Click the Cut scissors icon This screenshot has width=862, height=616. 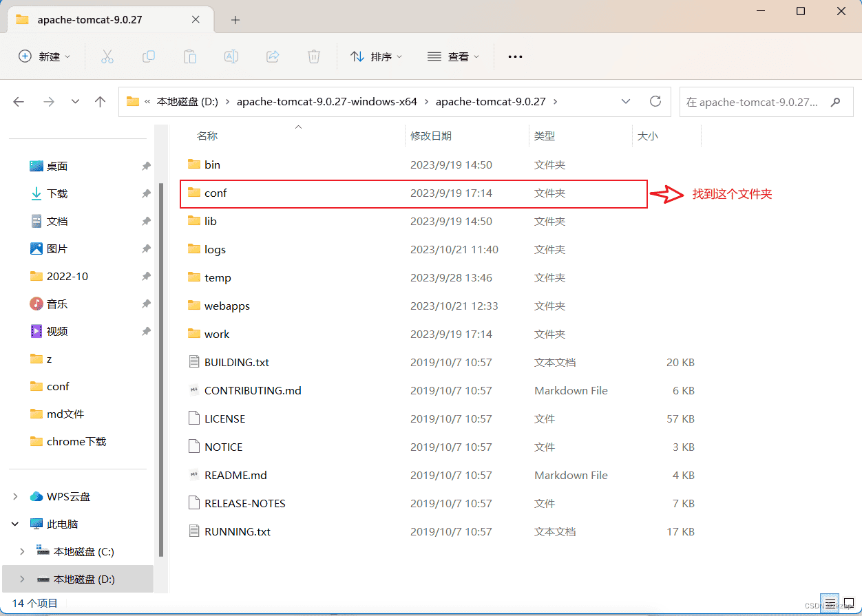pos(107,56)
